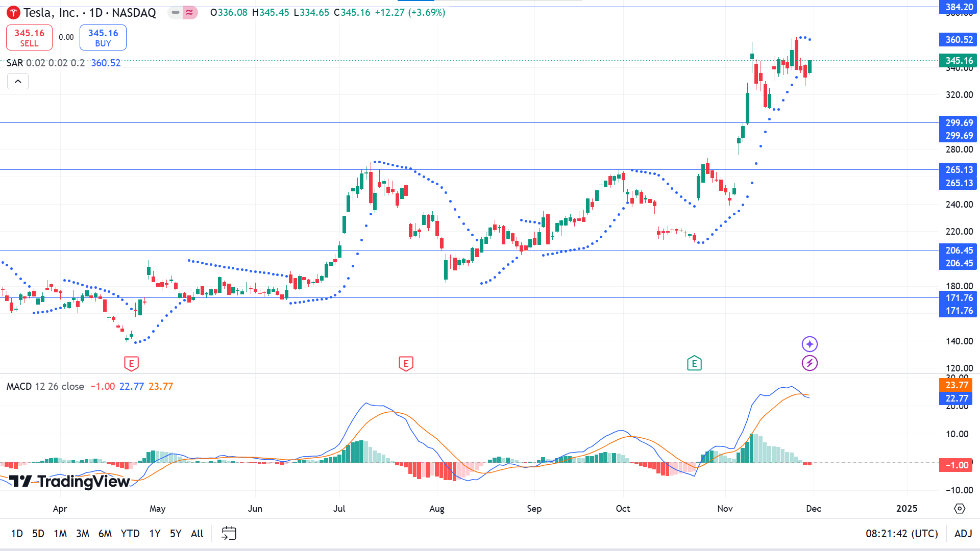Click the 345.16 SELL button
This screenshot has width=980, height=551.
pyautogui.click(x=29, y=38)
